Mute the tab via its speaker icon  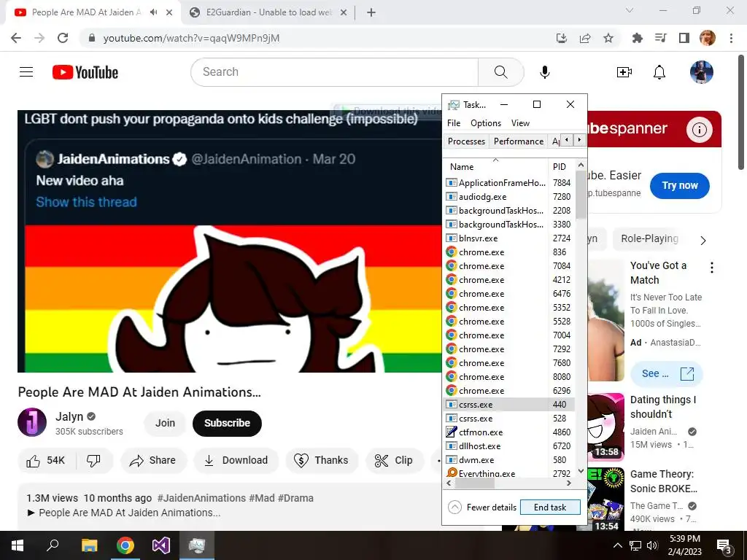click(153, 12)
